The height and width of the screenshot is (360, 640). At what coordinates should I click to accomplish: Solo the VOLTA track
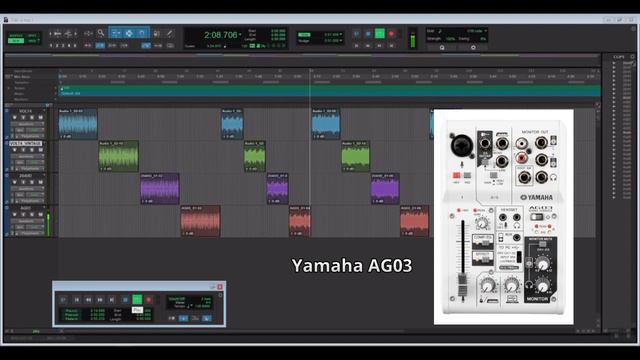32,118
